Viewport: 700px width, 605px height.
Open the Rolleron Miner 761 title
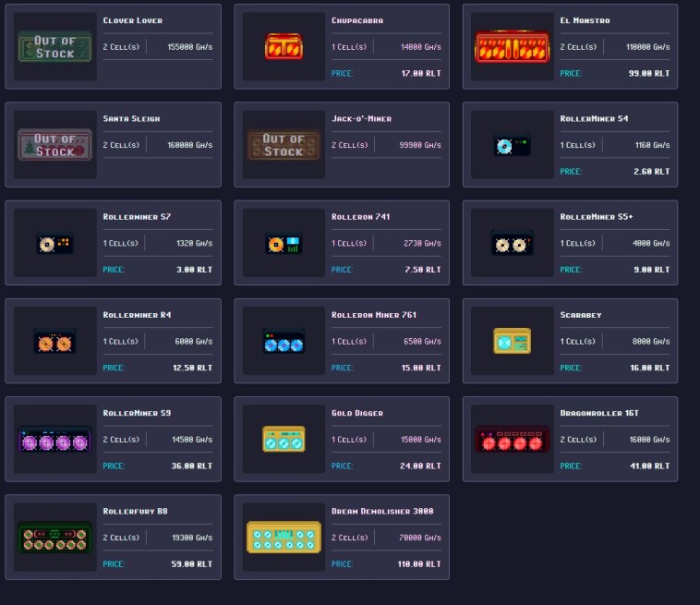point(374,315)
